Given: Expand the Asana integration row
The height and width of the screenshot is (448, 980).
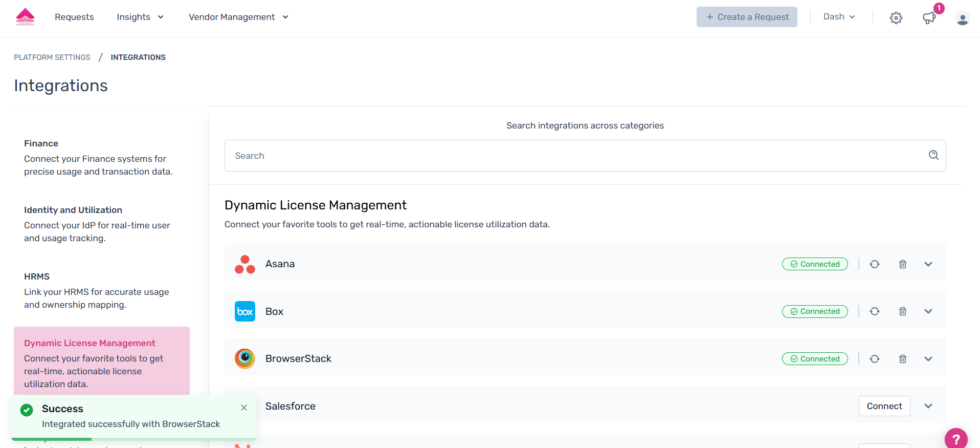Looking at the screenshot, I should (928, 264).
